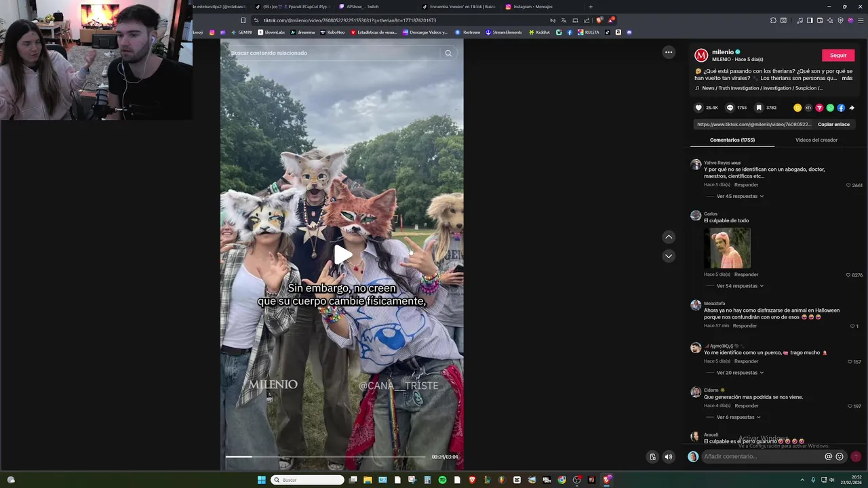Switch to the Videos del creador tab
This screenshot has height=488, width=868.
pyautogui.click(x=816, y=140)
